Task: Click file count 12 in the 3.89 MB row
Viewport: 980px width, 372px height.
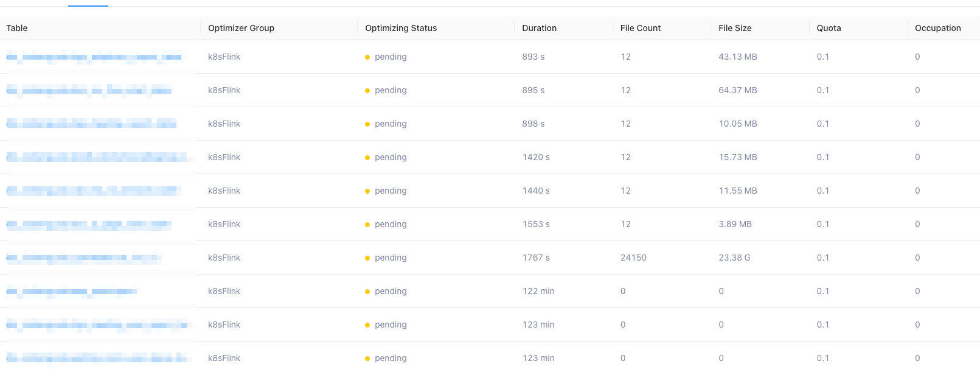Action: [x=625, y=224]
